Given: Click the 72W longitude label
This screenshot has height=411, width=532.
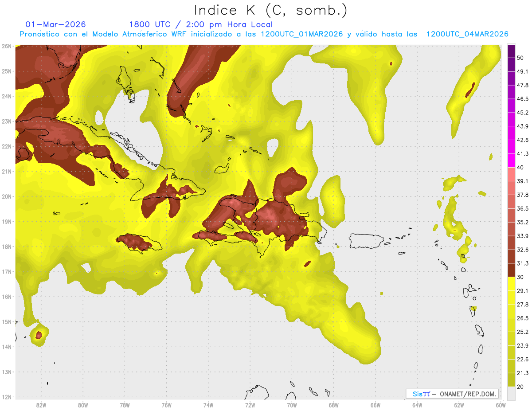Looking at the screenshot, I should click(x=250, y=405).
